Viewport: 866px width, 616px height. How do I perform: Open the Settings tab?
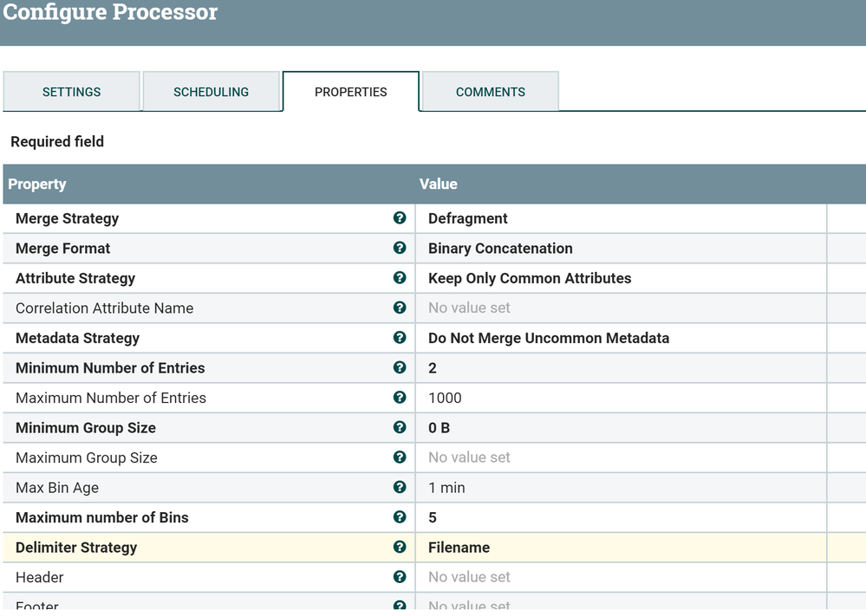click(x=72, y=92)
